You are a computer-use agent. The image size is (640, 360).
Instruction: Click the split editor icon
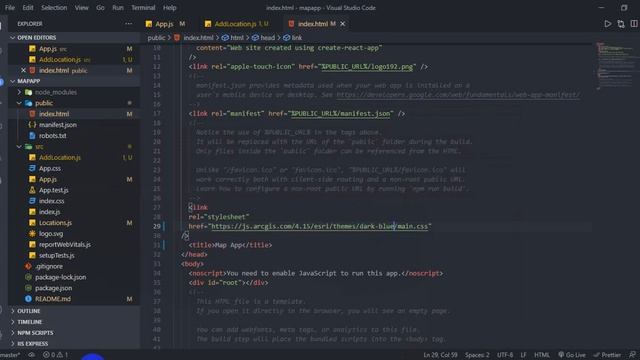click(634, 24)
